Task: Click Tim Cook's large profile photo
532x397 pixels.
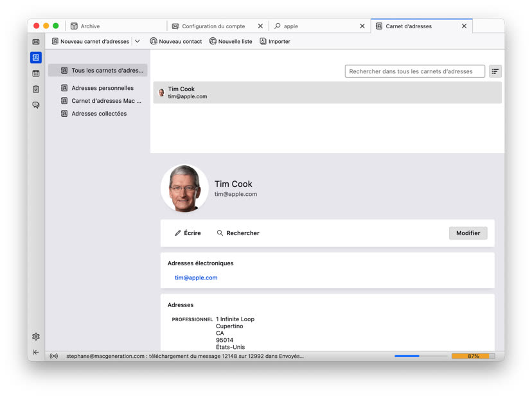Action: 184,188
